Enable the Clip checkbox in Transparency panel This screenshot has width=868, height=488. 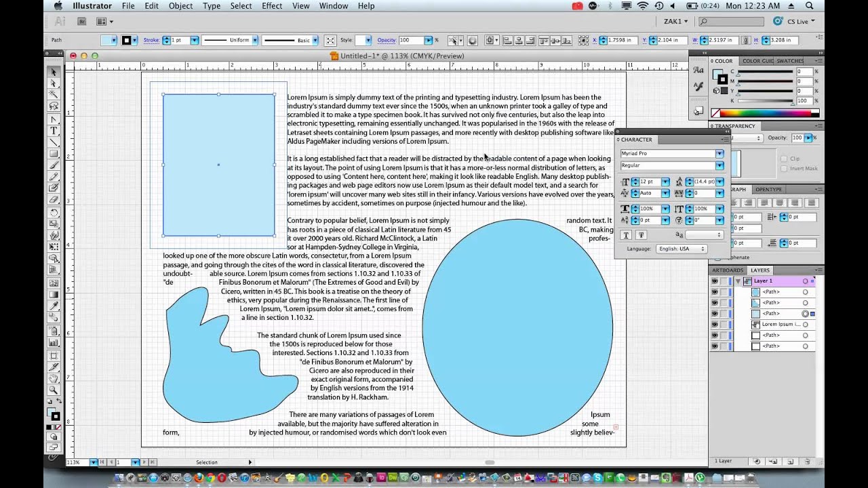pyautogui.click(x=784, y=159)
